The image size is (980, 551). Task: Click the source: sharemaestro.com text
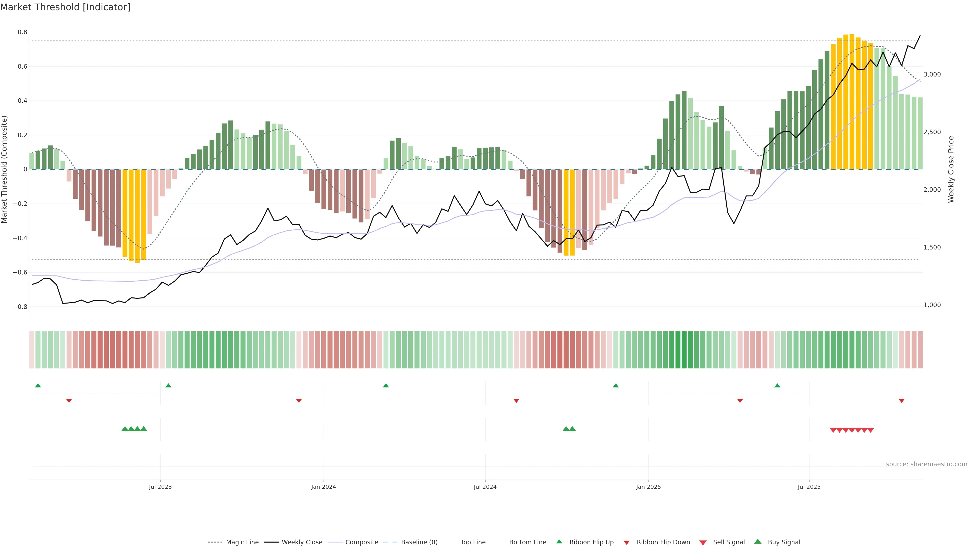926,464
